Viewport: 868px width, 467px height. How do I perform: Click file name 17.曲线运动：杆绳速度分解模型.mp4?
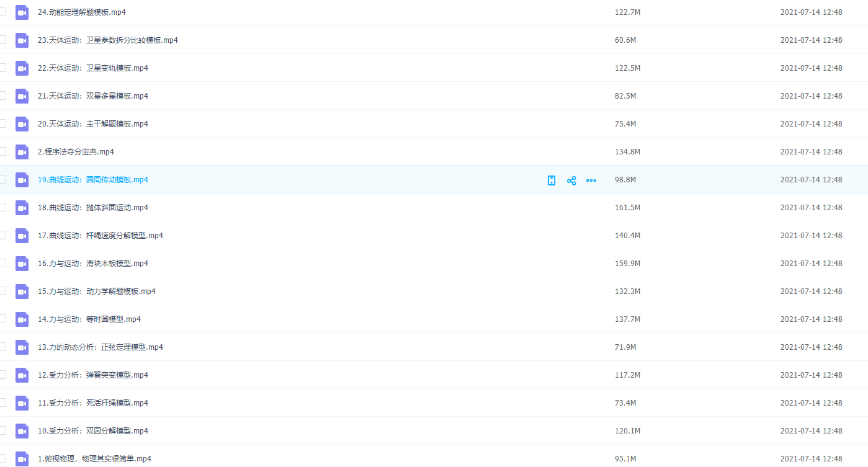[x=100, y=236]
